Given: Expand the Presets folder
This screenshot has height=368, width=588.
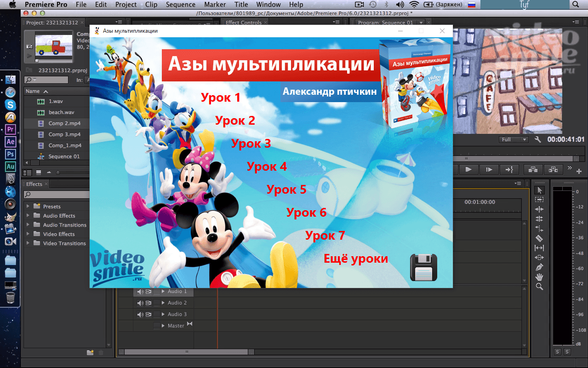Looking at the screenshot, I should pos(28,207).
